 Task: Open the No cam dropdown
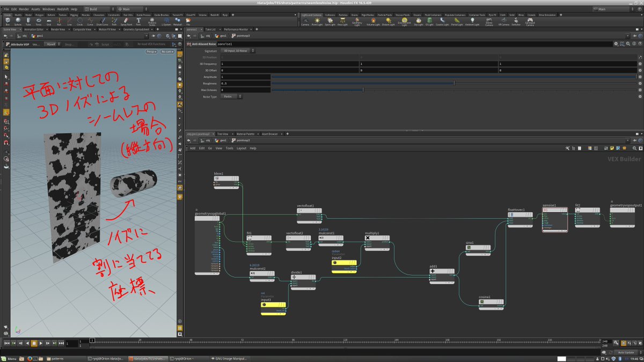coord(166,51)
